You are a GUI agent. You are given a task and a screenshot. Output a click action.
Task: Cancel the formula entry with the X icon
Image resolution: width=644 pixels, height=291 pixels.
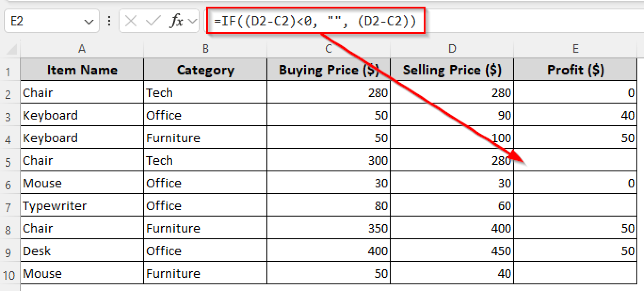131,21
